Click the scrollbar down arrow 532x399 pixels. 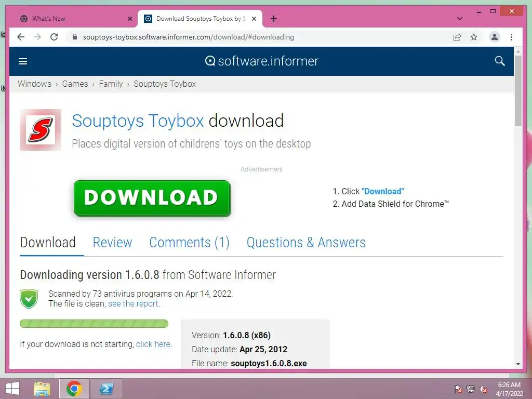click(x=518, y=364)
